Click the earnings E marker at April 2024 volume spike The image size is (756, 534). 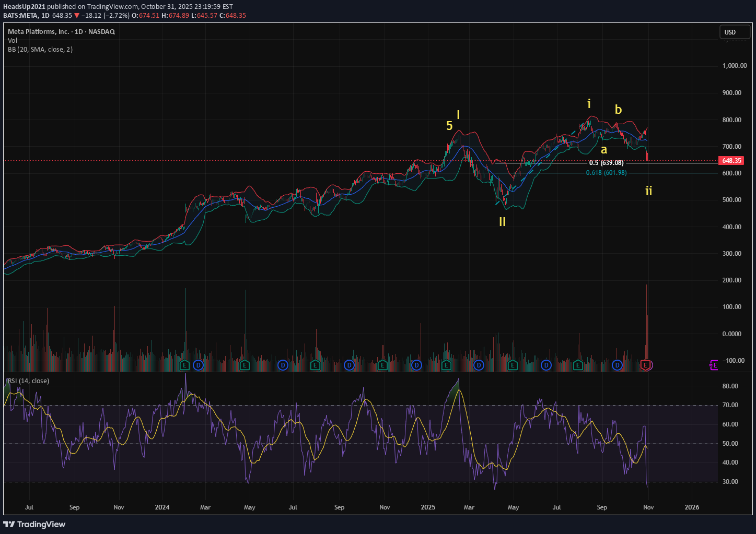pyautogui.click(x=245, y=365)
